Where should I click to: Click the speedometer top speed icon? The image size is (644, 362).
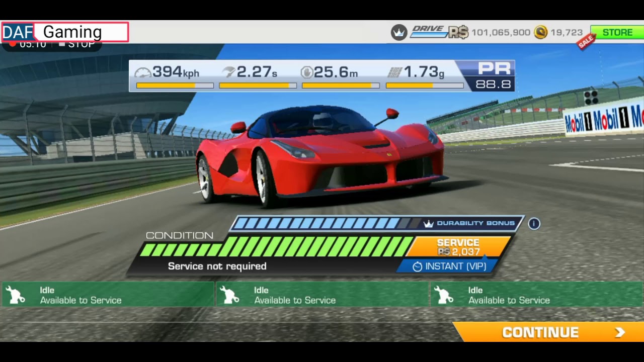143,72
